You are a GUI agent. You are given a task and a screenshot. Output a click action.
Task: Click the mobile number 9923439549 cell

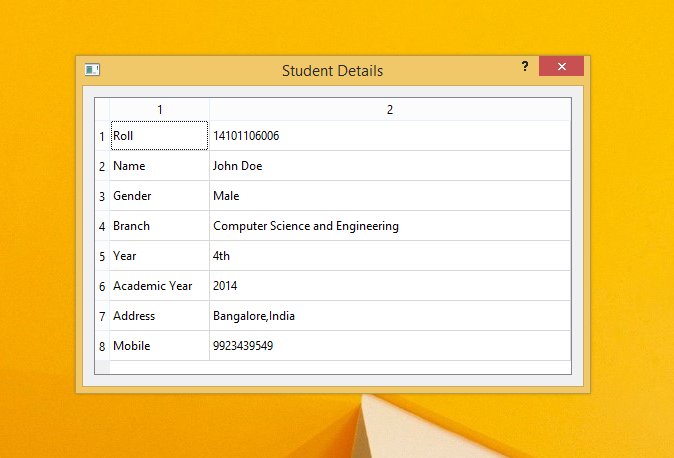click(x=390, y=346)
